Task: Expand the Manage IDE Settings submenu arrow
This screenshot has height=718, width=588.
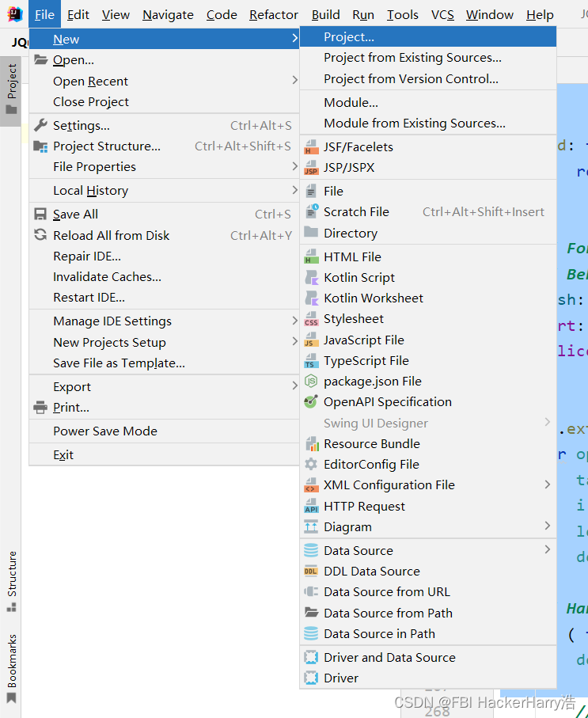Action: [x=295, y=321]
